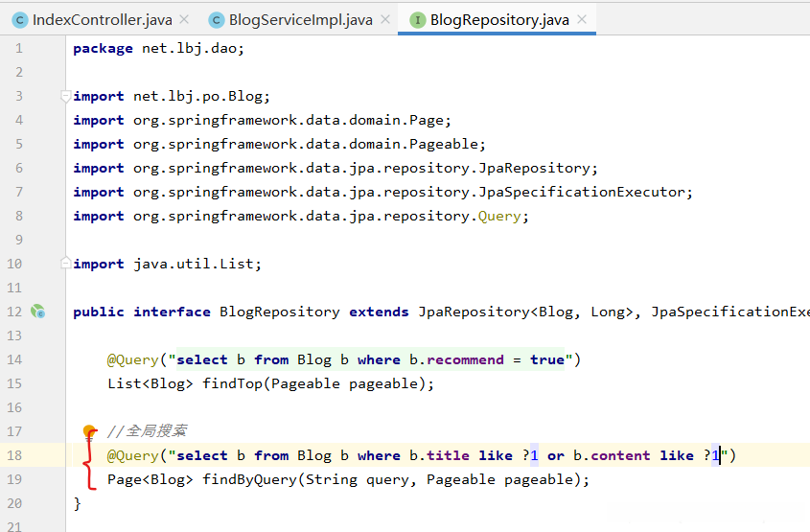The width and height of the screenshot is (810, 532).
Task: Click 'b.content' in the line 18 query
Action: point(612,455)
